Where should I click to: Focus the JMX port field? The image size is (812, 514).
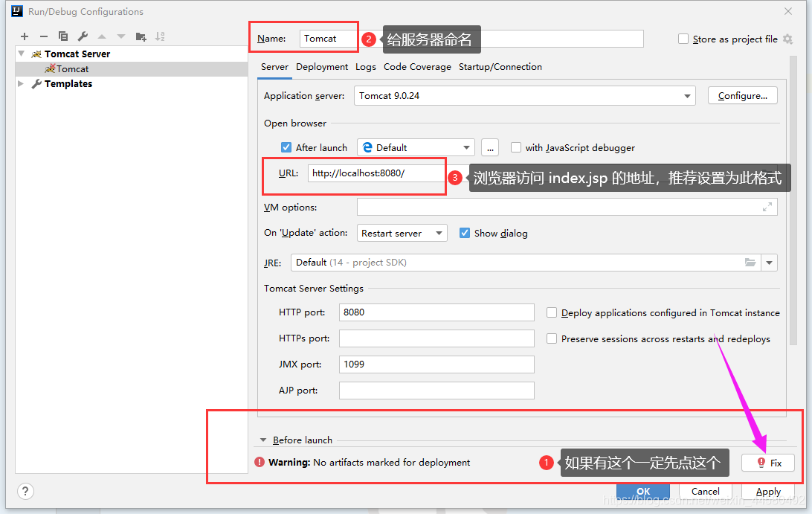[436, 364]
